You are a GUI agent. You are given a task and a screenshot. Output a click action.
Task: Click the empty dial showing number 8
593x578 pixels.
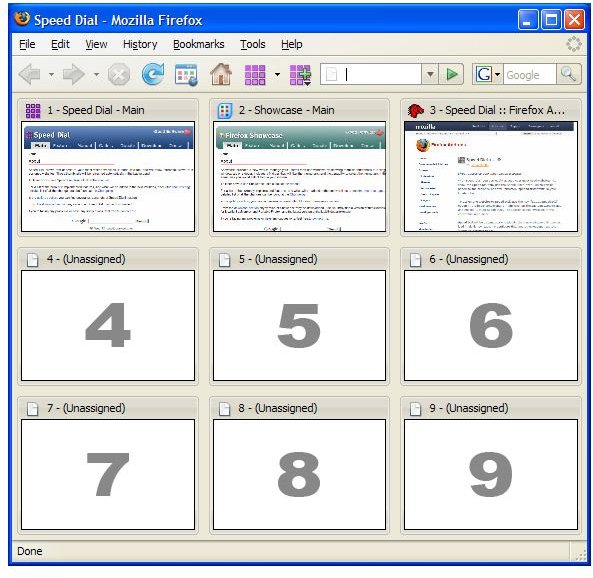coord(300,474)
